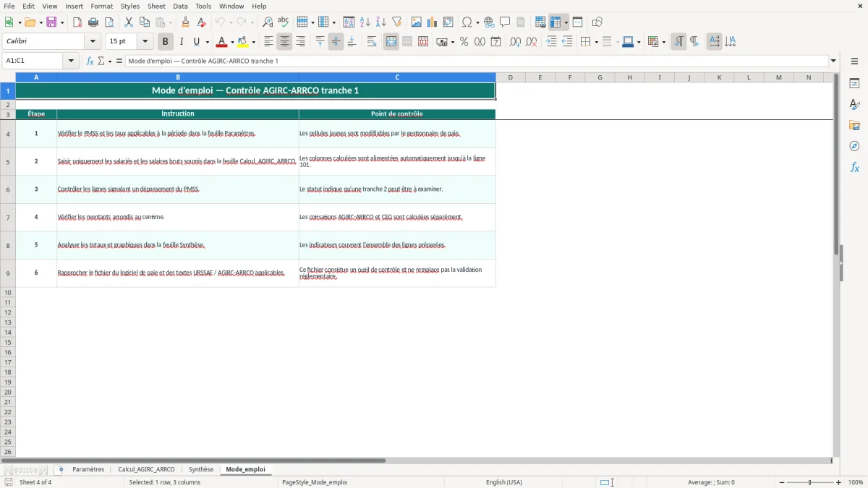Click the AutoFilter funnel icon
Viewport: 868px width, 488px height.
(397, 22)
